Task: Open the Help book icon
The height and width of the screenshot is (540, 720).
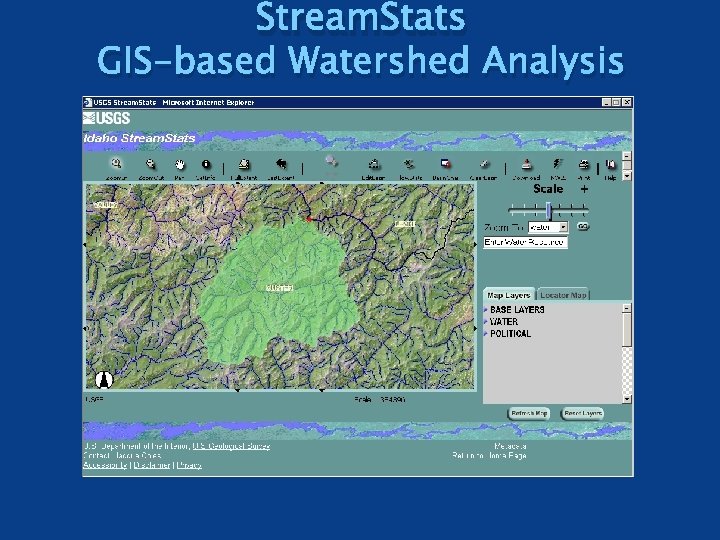Action: [x=610, y=164]
